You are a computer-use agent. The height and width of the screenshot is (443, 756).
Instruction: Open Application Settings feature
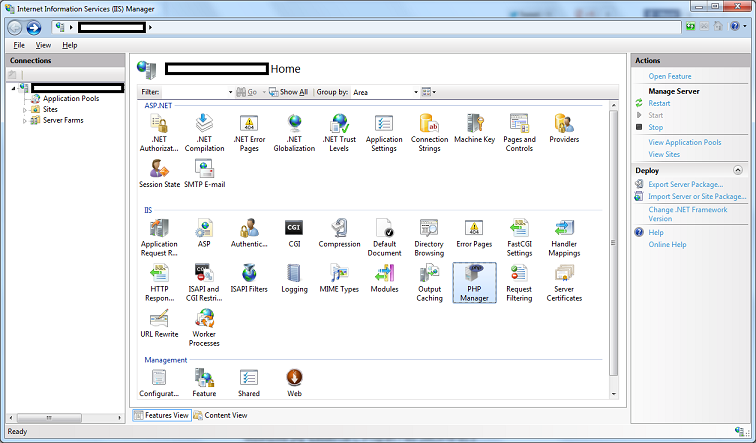tap(384, 133)
